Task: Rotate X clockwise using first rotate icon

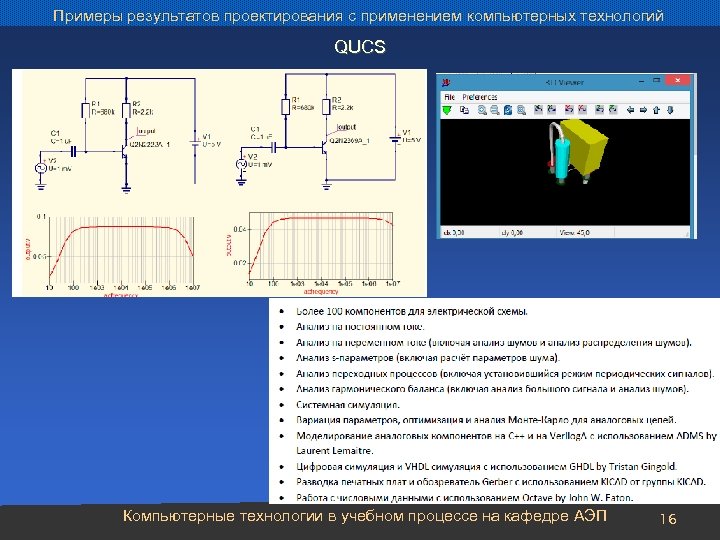Action: pyautogui.click(x=539, y=109)
